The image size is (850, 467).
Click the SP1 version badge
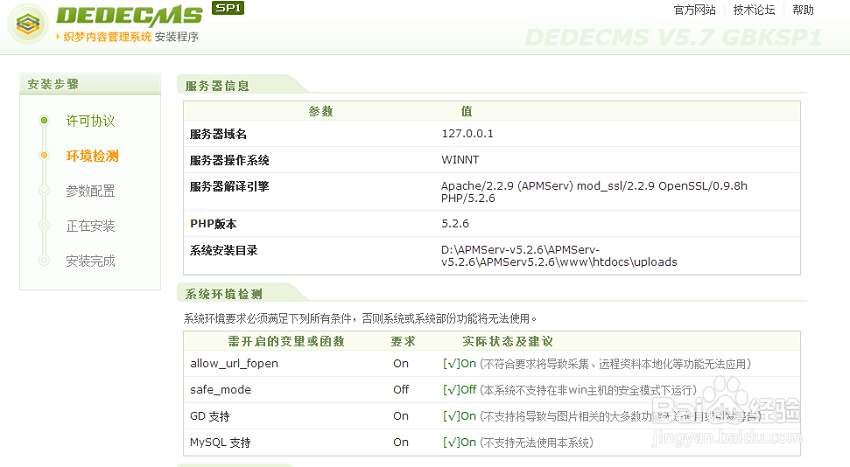(x=228, y=8)
